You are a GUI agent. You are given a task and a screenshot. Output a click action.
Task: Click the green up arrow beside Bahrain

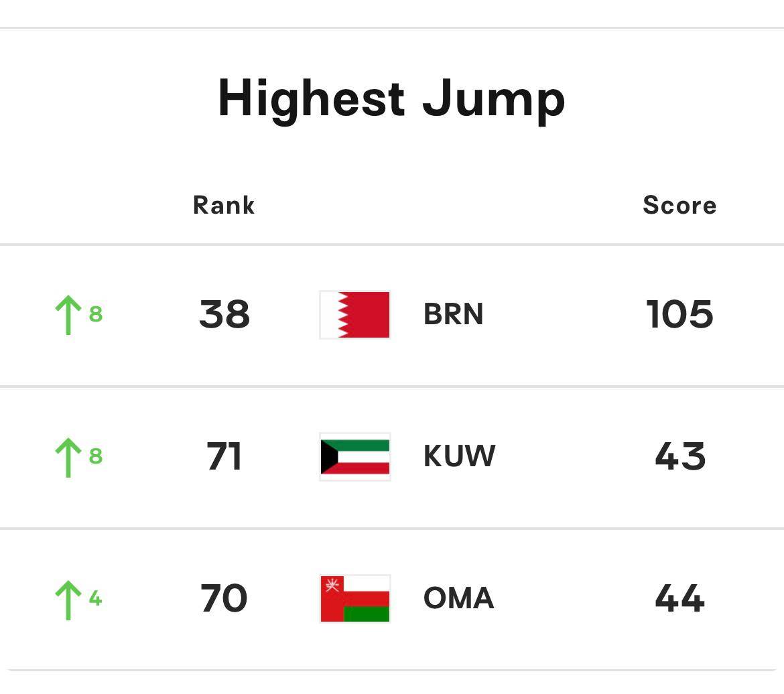(x=68, y=315)
